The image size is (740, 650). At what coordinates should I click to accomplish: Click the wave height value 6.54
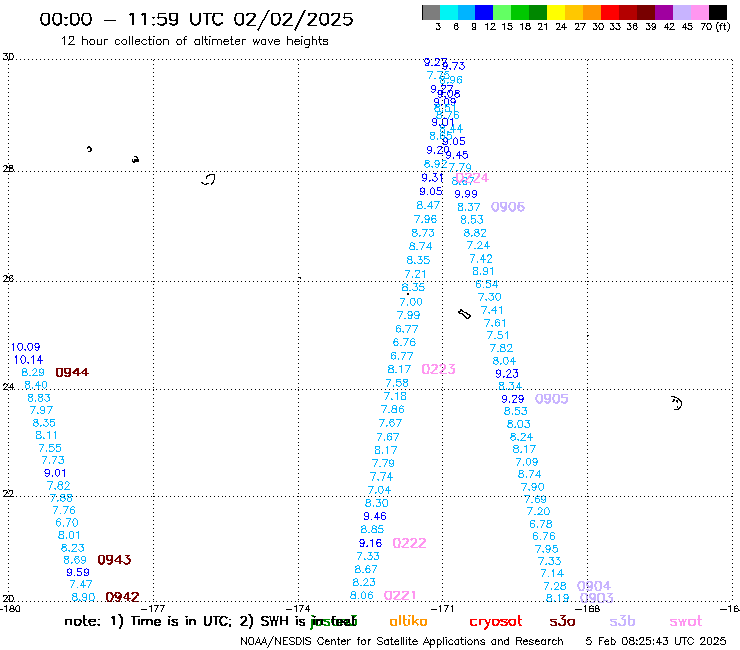(487, 284)
